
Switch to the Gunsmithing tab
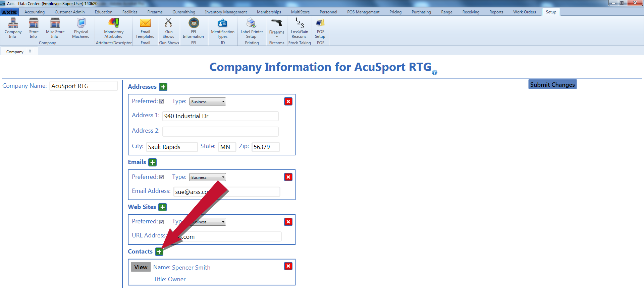click(184, 12)
